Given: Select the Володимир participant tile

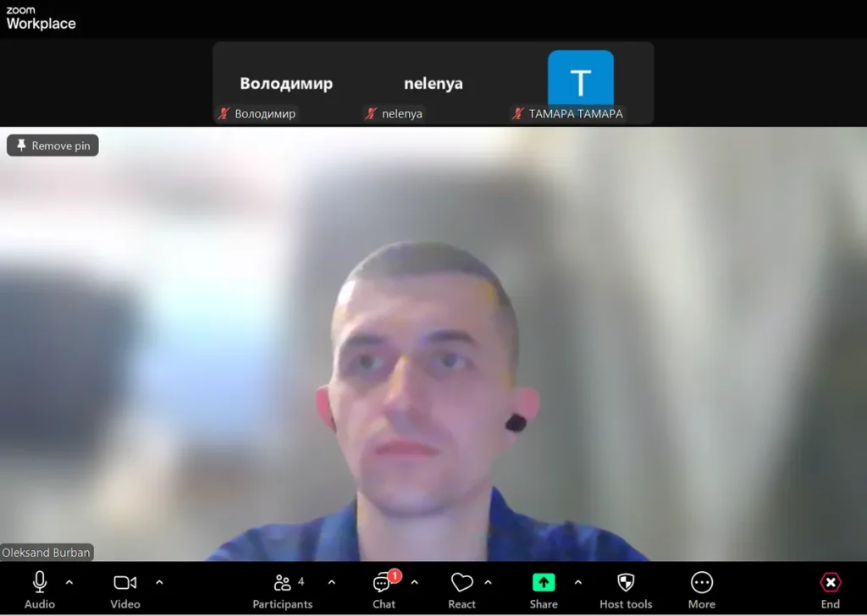Looking at the screenshot, I should (x=286, y=84).
